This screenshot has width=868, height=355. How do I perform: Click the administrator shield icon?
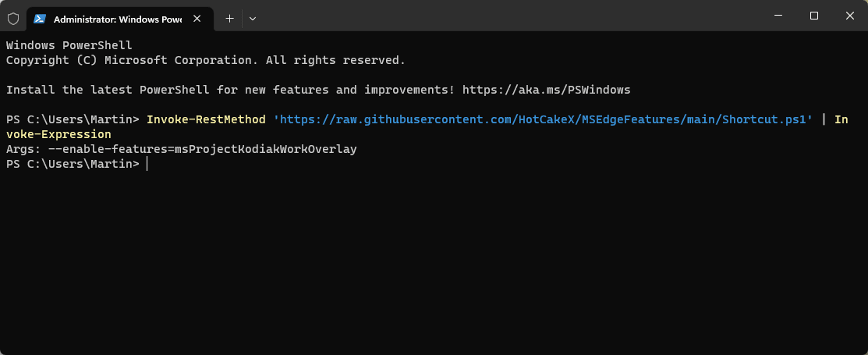coord(12,17)
